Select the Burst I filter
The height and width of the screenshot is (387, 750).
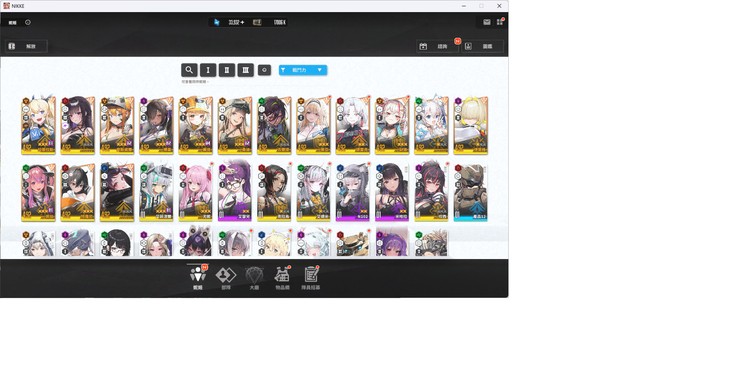(x=208, y=70)
